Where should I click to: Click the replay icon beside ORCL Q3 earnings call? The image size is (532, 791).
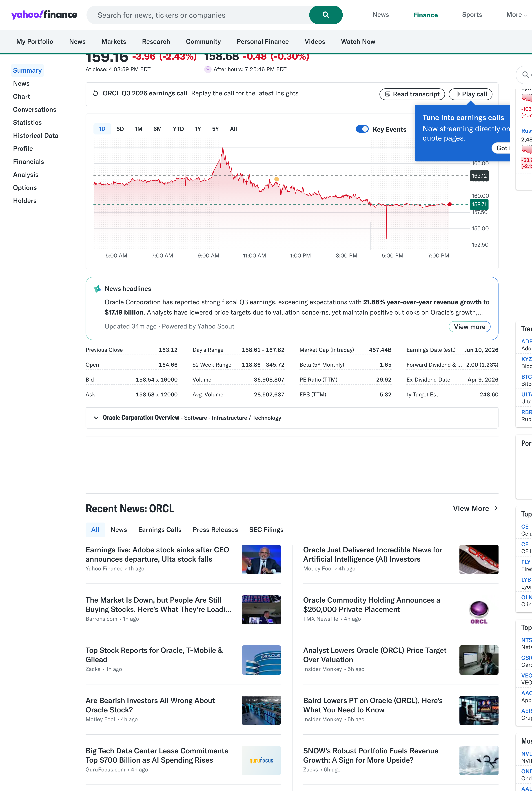point(95,93)
